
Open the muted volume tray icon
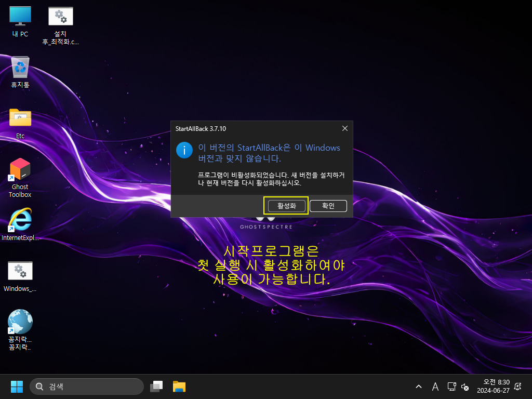coord(465,387)
